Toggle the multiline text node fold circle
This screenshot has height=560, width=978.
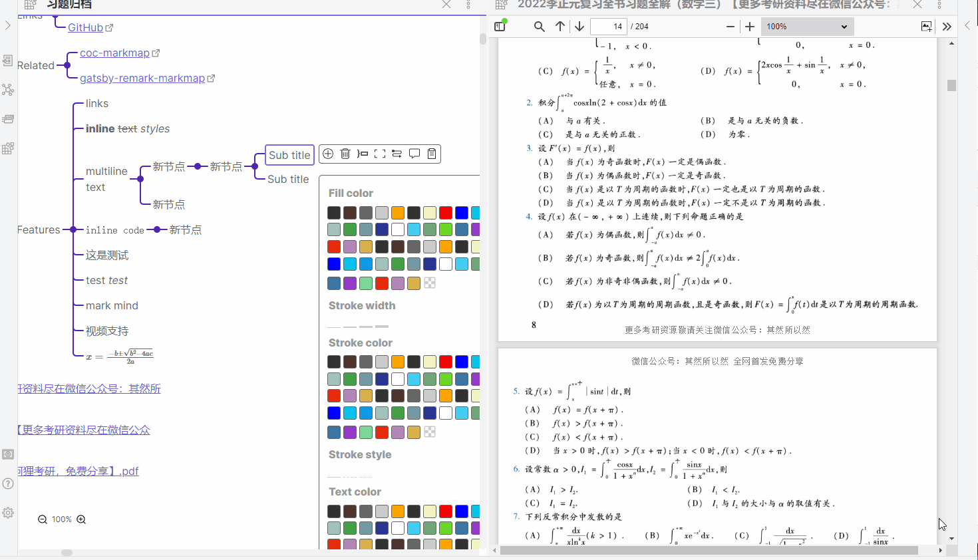tap(140, 179)
